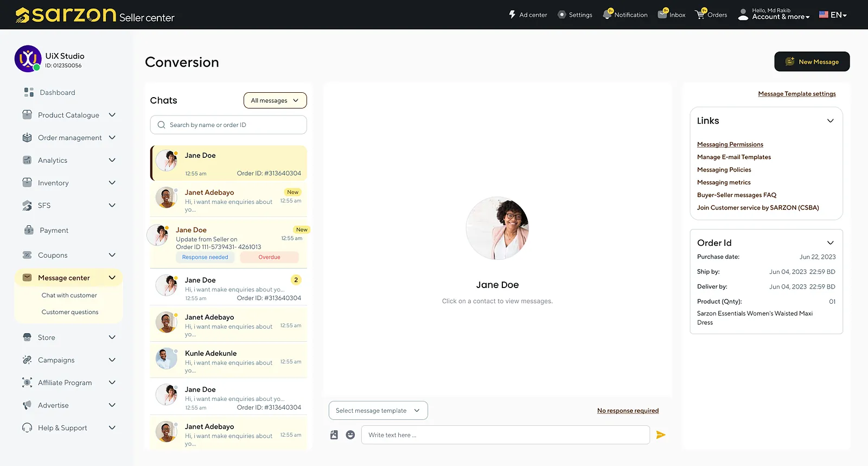Open the EN language selector
The image size is (868, 466).
833,15
